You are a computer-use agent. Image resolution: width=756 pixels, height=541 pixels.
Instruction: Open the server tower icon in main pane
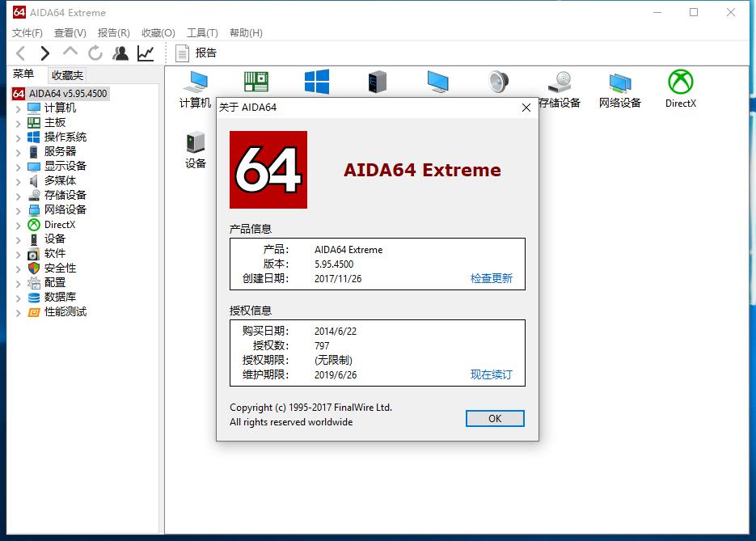[377, 82]
